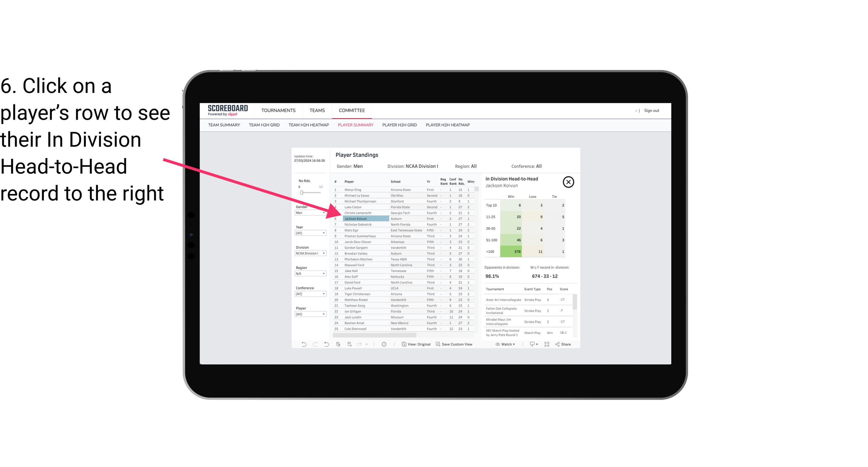
Task: Drag the No Rounds range slider
Action: click(301, 193)
